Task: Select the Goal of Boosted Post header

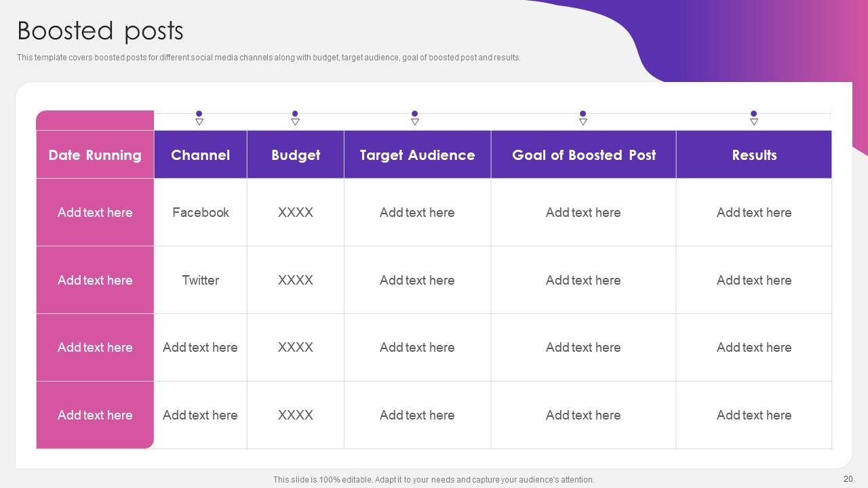Action: click(583, 155)
